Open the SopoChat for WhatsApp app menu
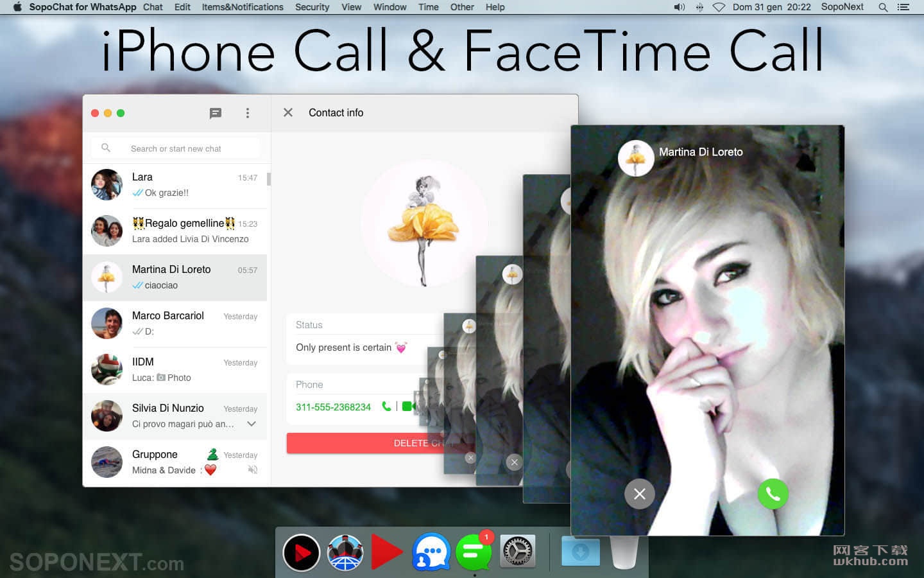Image resolution: width=924 pixels, height=578 pixels. [x=83, y=7]
